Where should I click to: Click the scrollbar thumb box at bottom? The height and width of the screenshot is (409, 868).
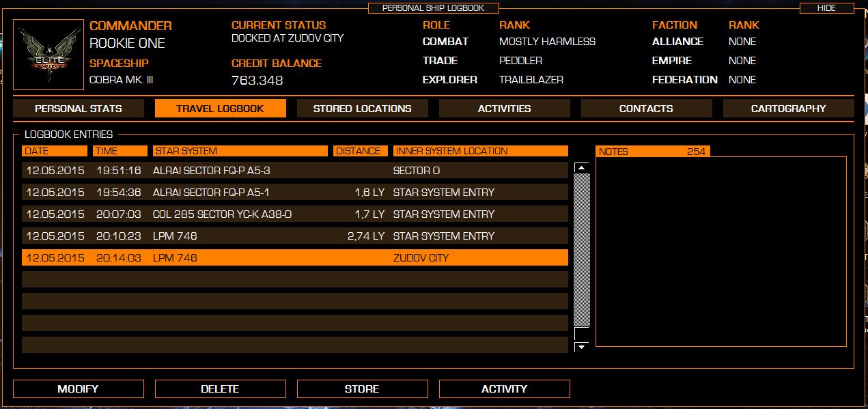pyautogui.click(x=582, y=333)
